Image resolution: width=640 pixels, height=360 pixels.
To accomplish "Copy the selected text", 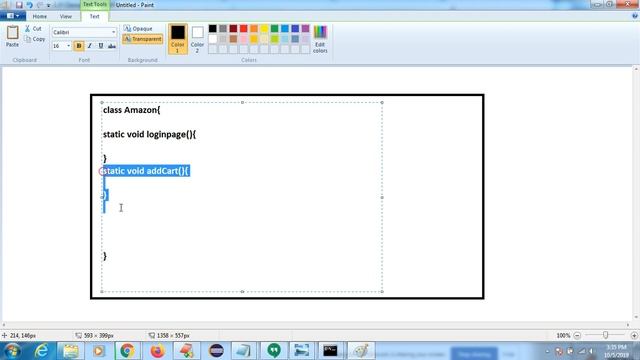I will click(35, 39).
